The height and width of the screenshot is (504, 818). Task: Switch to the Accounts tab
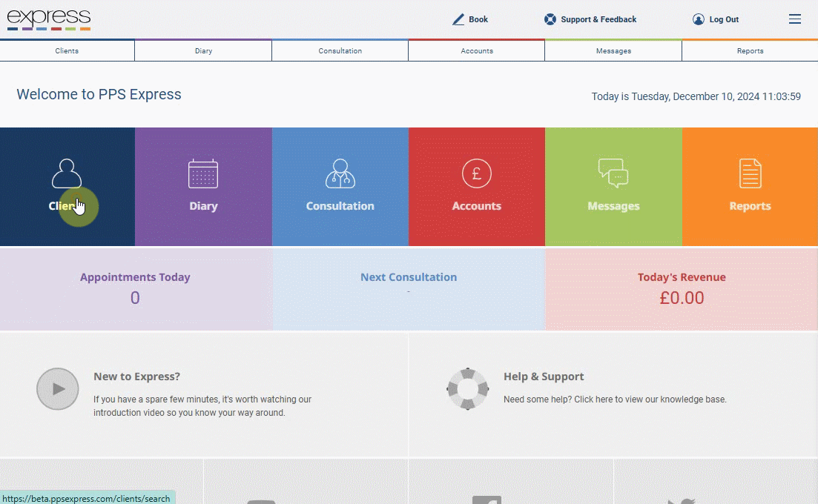click(477, 50)
